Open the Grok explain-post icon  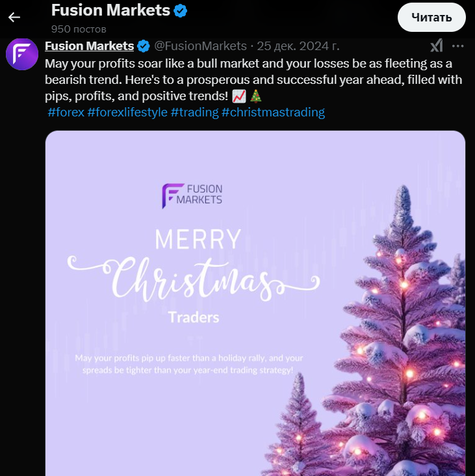(x=437, y=46)
